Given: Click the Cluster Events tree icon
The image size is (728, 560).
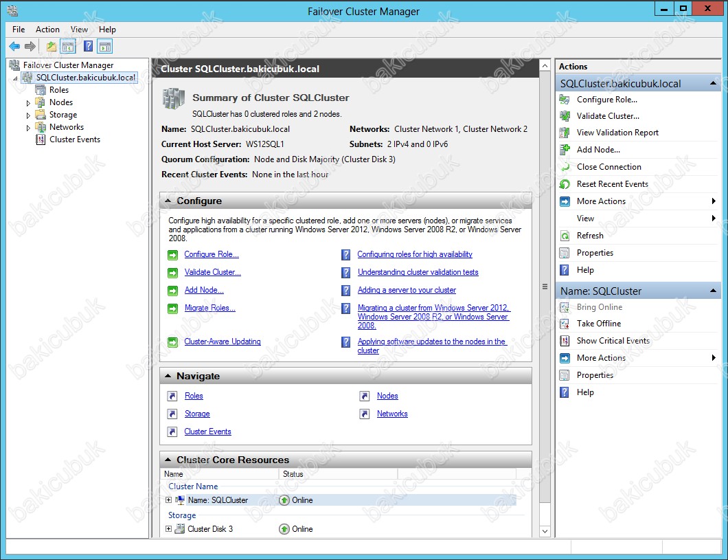Looking at the screenshot, I should pyautogui.click(x=41, y=139).
